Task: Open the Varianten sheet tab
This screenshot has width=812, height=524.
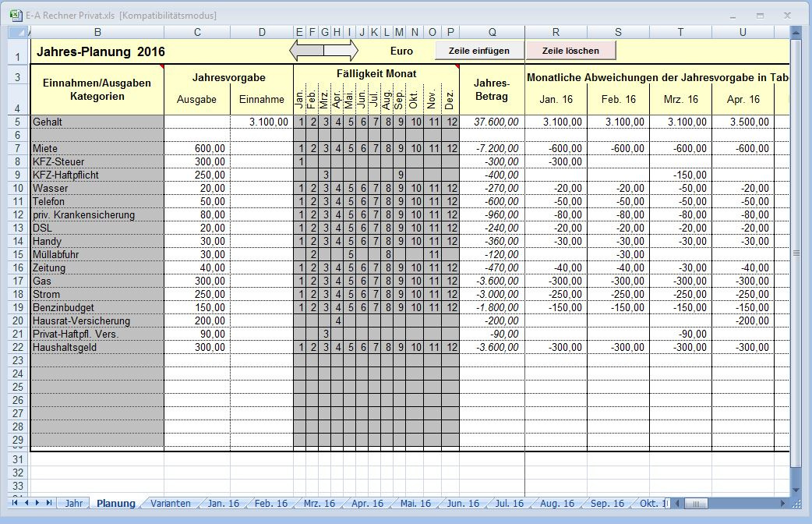Action: click(x=171, y=503)
